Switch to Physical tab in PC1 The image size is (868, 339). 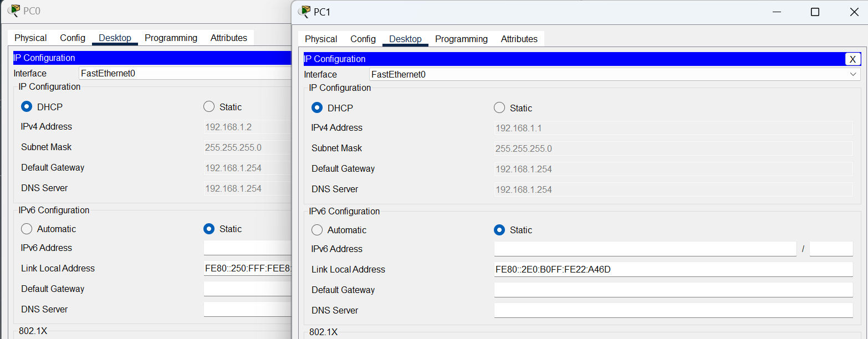click(x=321, y=39)
